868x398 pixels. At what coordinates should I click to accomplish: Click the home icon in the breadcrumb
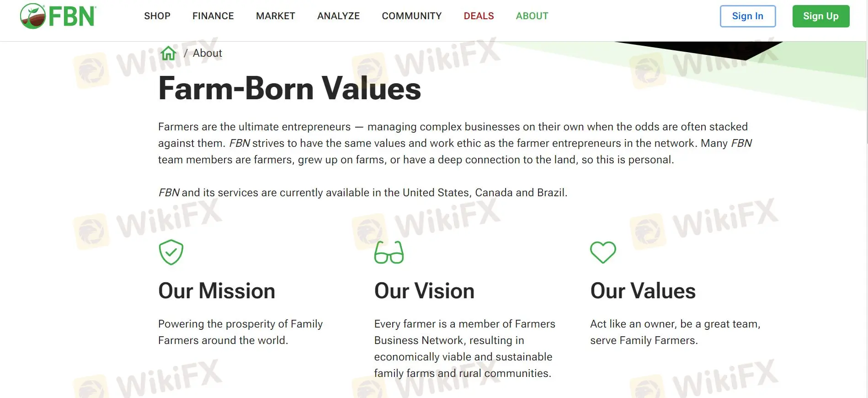pyautogui.click(x=168, y=53)
